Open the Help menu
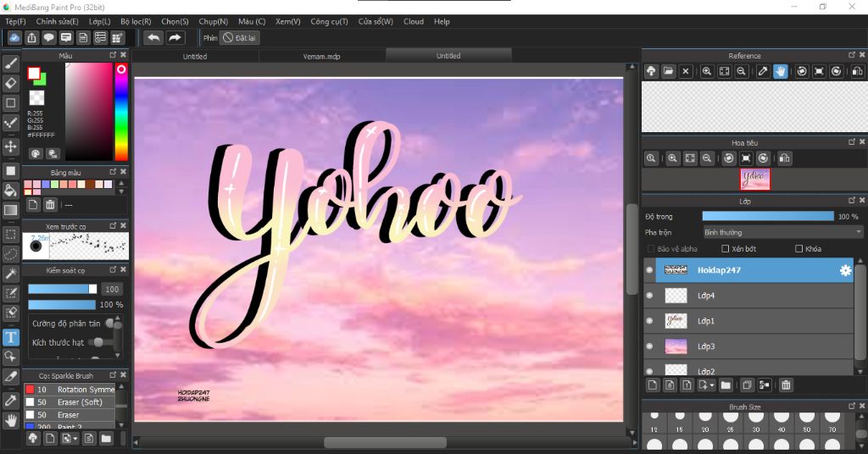This screenshot has height=454, width=868. click(442, 21)
